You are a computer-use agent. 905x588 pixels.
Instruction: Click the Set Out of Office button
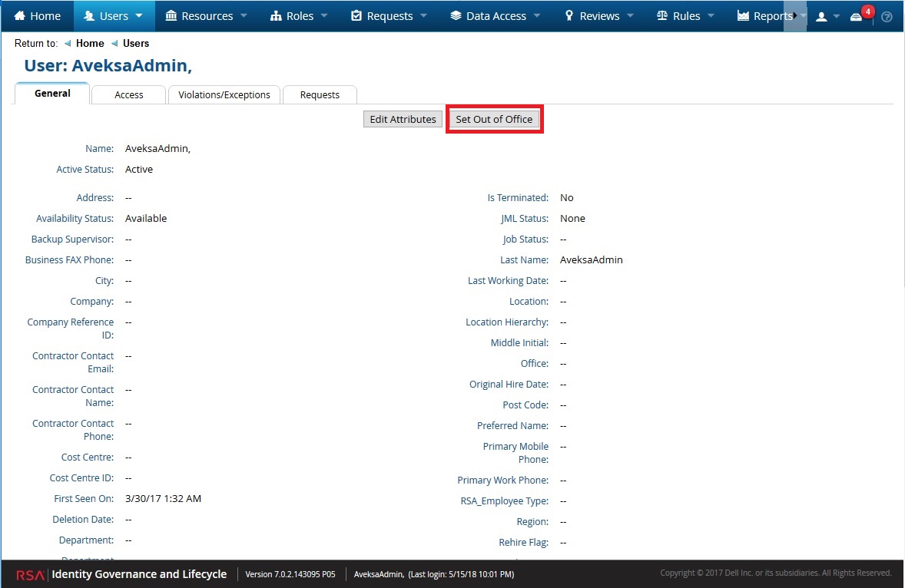click(x=494, y=119)
